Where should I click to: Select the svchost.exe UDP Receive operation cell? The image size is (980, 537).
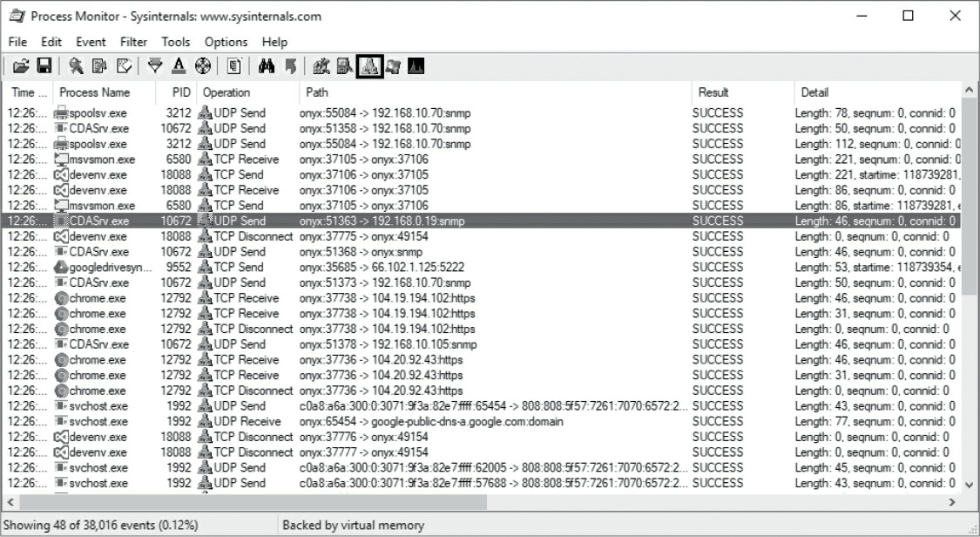tap(247, 422)
